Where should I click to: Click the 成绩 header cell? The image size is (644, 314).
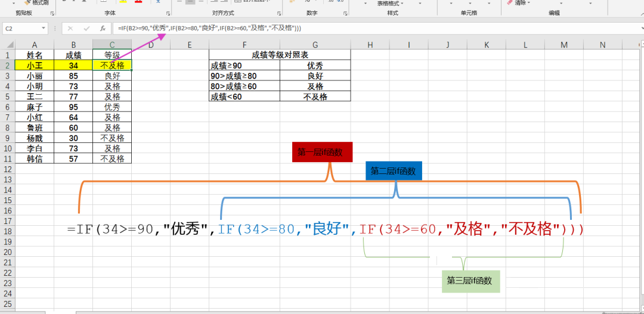(73, 55)
